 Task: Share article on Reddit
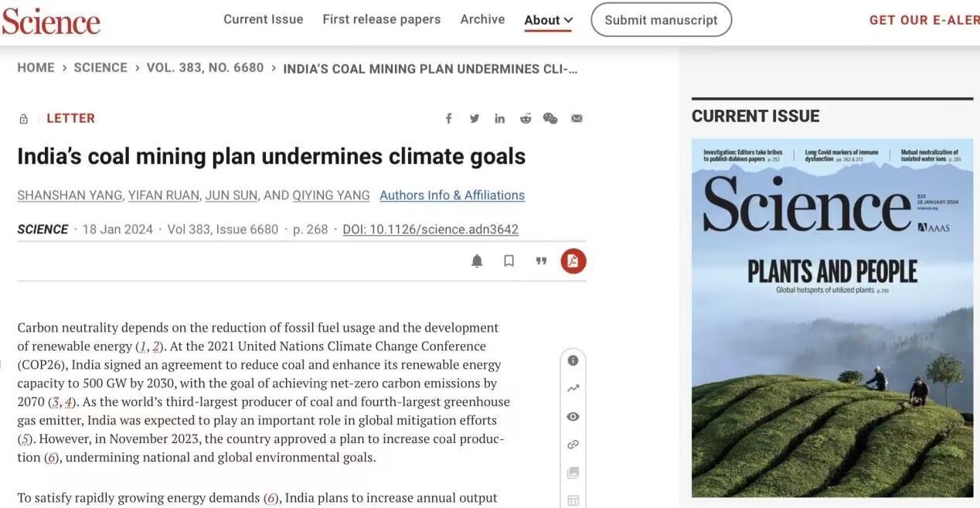pos(526,118)
